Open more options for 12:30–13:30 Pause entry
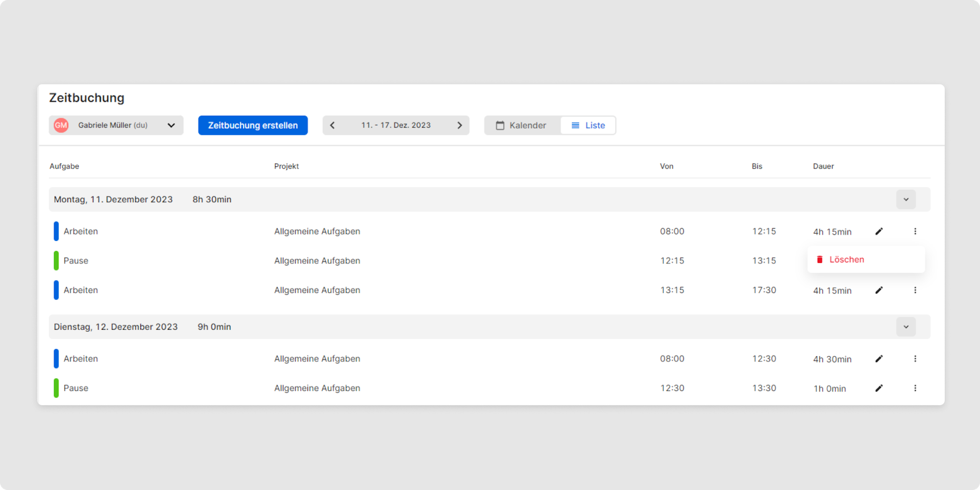Image resolution: width=980 pixels, height=490 pixels. (915, 388)
